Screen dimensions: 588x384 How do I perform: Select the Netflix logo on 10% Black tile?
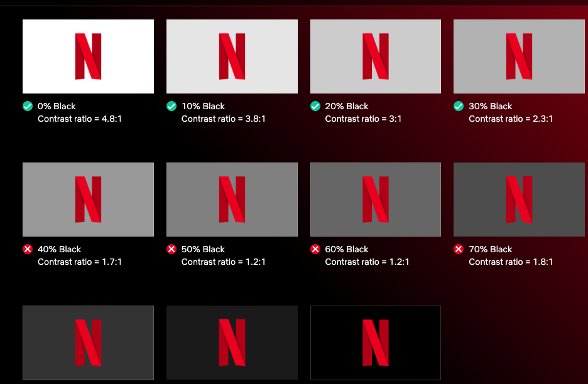point(232,56)
